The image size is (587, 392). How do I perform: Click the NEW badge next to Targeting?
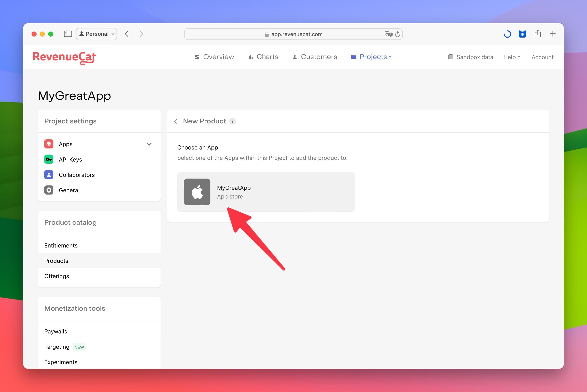click(79, 347)
